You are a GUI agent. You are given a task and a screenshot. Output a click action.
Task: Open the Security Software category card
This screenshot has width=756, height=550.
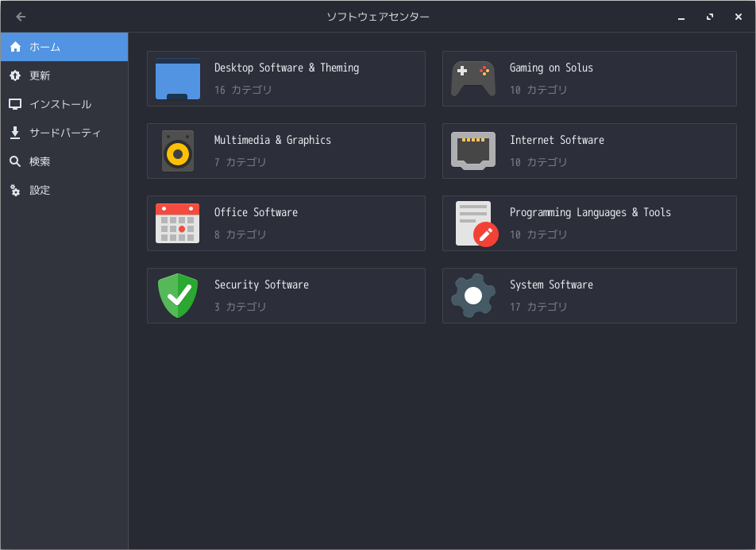[286, 295]
